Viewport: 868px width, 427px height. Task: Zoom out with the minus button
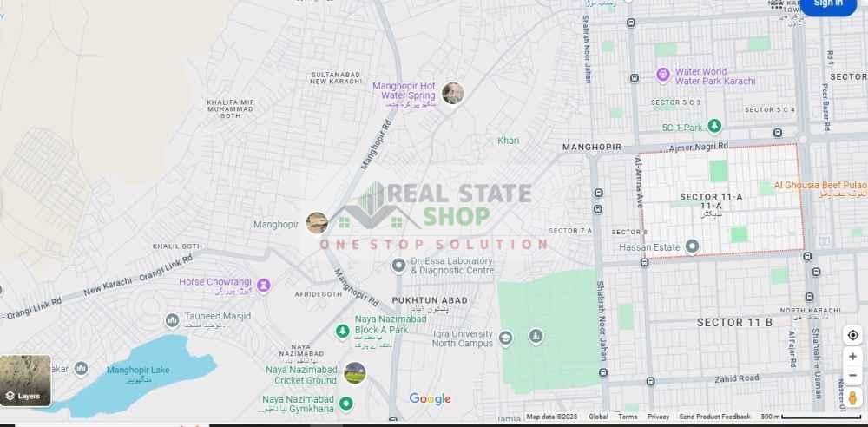tap(852, 376)
